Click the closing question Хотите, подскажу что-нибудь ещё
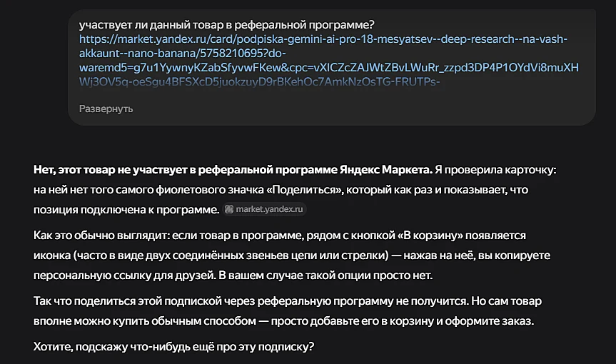The image size is (616, 364). point(173,347)
